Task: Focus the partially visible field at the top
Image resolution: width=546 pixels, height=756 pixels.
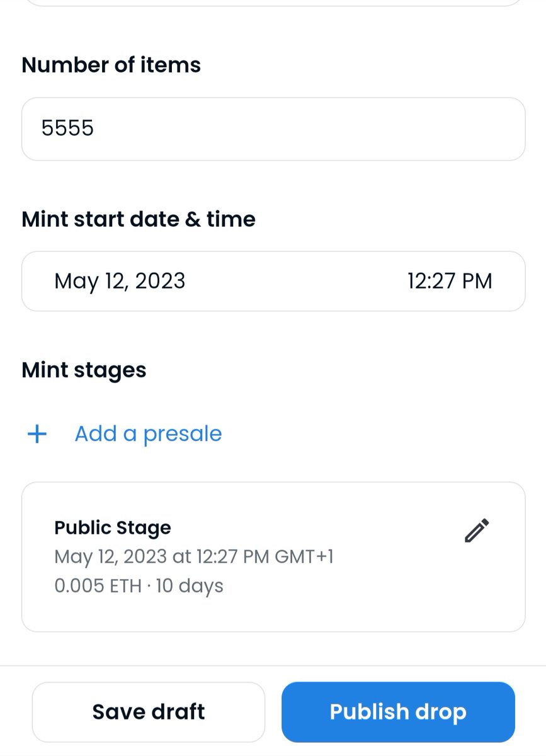Action: [273, 3]
